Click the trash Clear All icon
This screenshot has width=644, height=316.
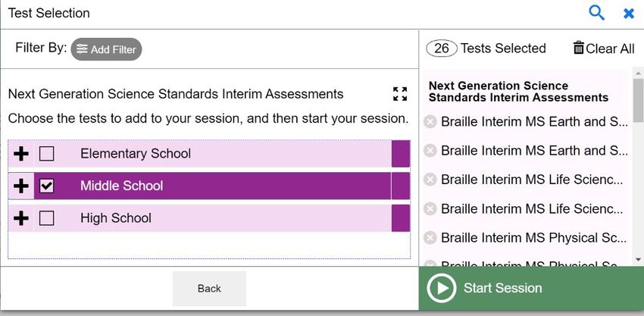coord(579,48)
